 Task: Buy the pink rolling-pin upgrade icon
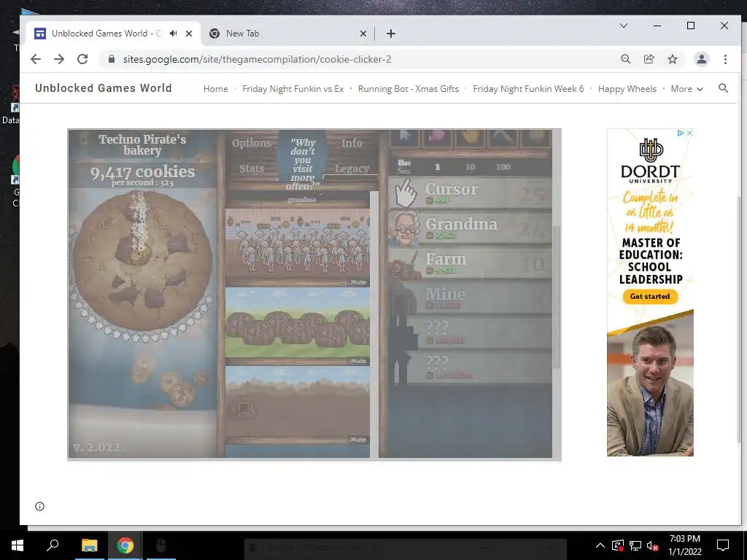click(x=438, y=137)
